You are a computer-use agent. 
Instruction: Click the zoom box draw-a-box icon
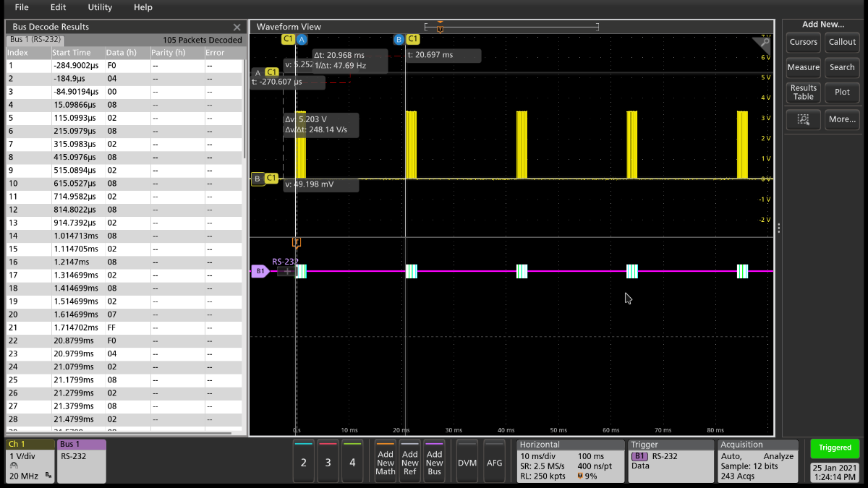click(x=803, y=119)
